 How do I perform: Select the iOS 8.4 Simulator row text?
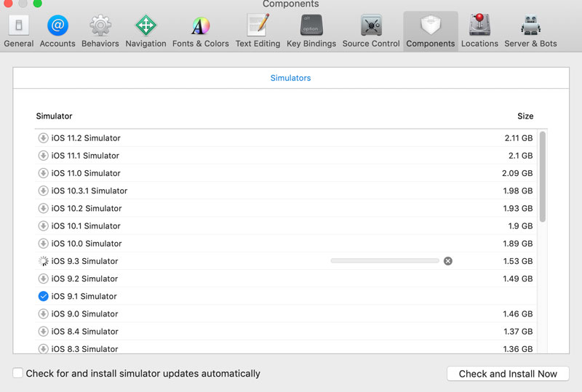(84, 331)
